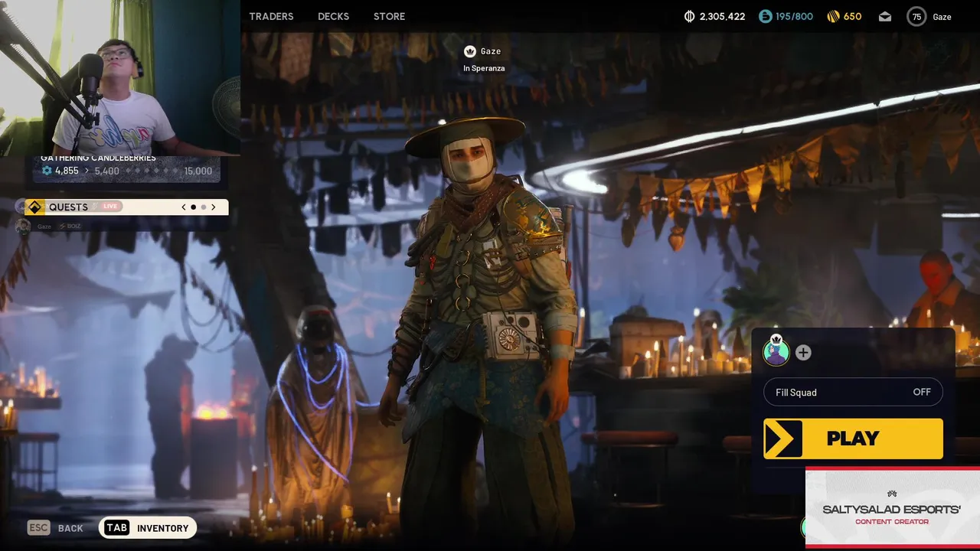Screen dimensions: 980x551
Task: Click the arrow between 4,855 and 5,400
Action: point(87,171)
